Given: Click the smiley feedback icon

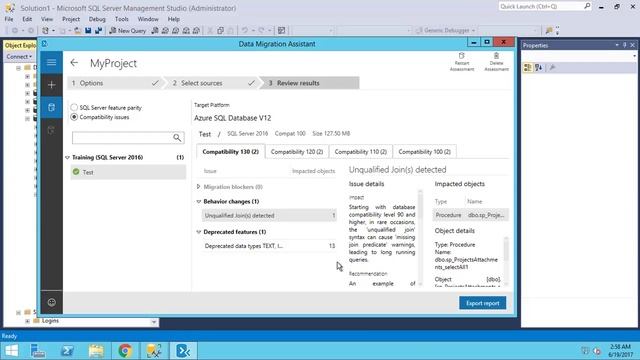Looking at the screenshot, I should click(51, 302).
